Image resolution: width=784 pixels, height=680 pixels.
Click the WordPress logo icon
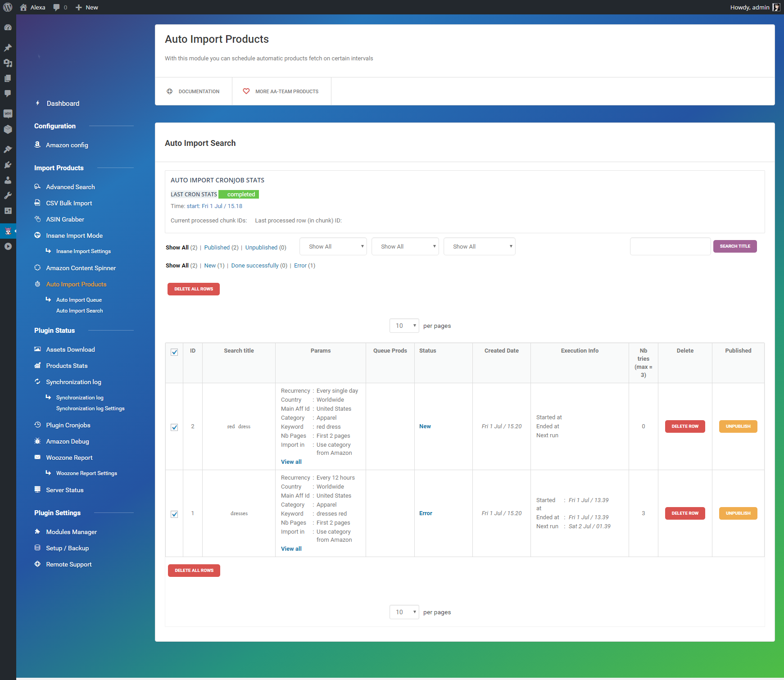click(8, 7)
